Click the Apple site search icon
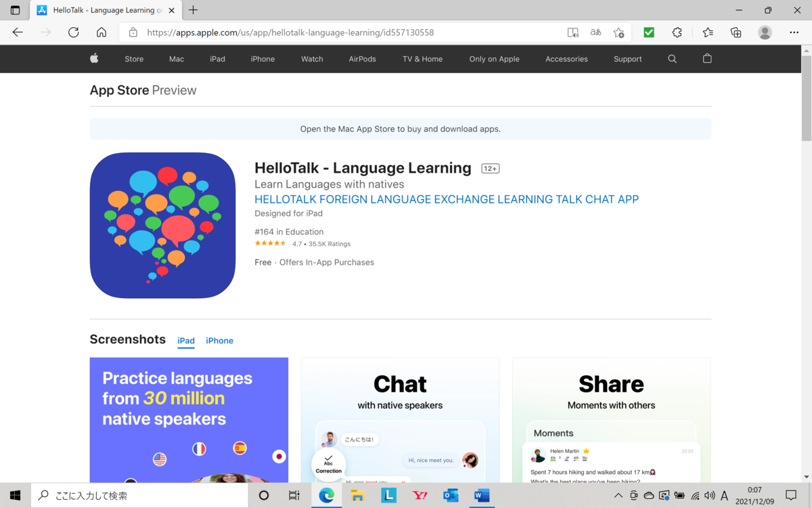Screen dimensions: 812x508 pos(672,59)
